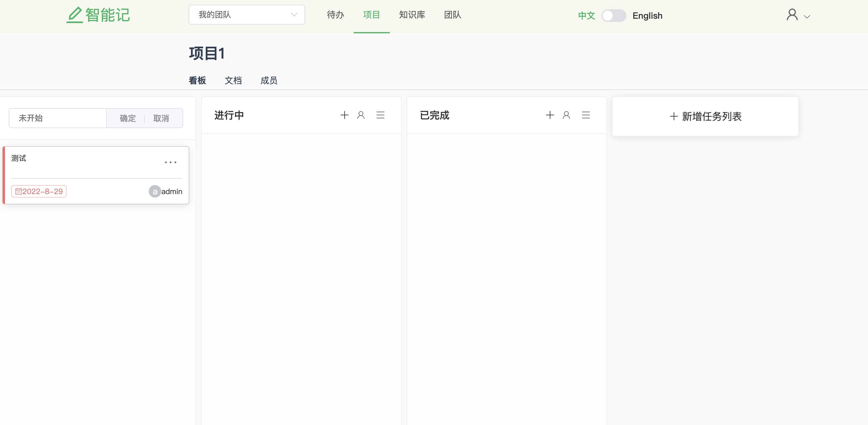868x425 pixels.
Task: Click 未开始 list name input field
Action: [x=58, y=118]
